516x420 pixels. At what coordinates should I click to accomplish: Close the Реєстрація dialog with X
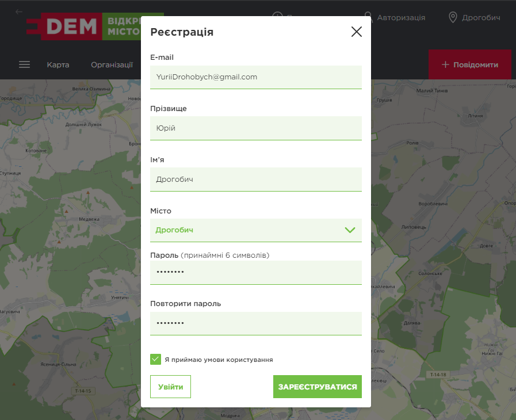(357, 32)
